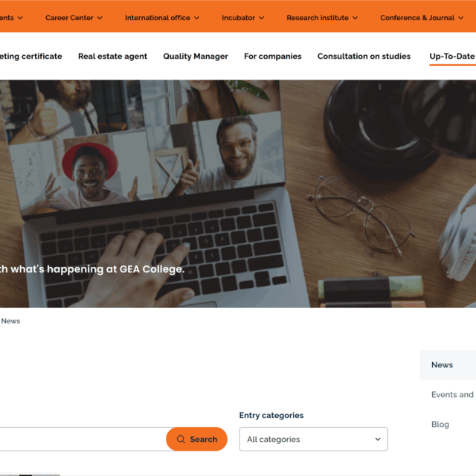Expand the Career Center menu chevron
Screen dimensions: 476x476
point(100,18)
